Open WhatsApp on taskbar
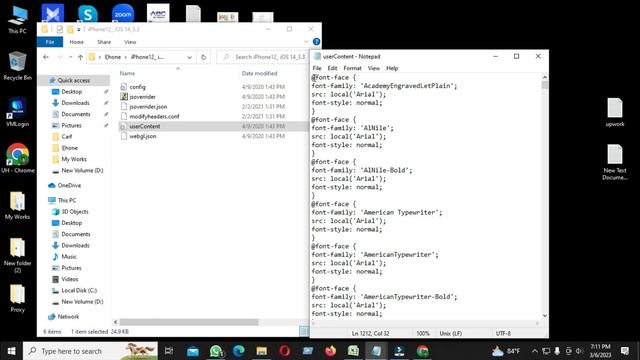The image size is (640, 360). [x=216, y=351]
